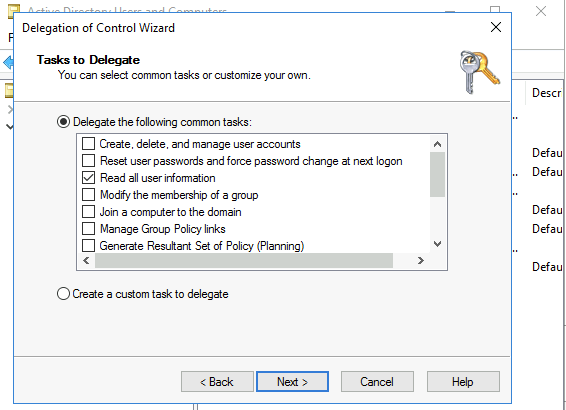The image size is (566, 410).
Task: Click the down arrow of task list scrollbar
Action: point(437,244)
